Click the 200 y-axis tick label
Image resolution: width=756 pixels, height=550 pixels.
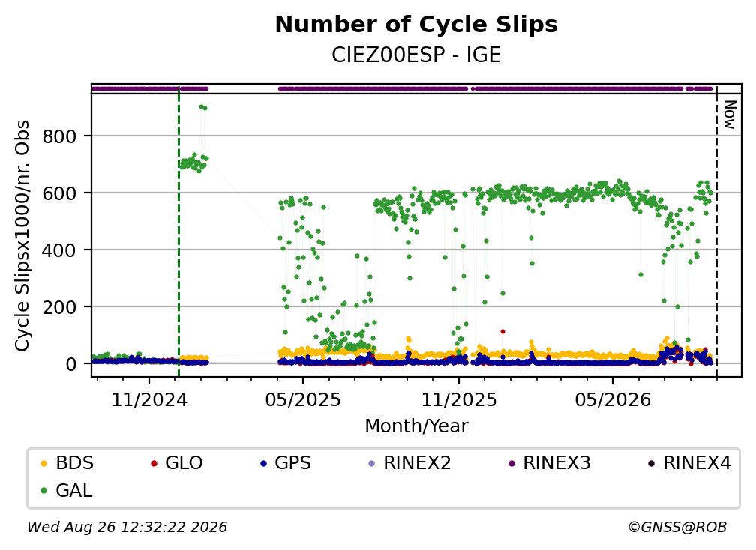[59, 307]
